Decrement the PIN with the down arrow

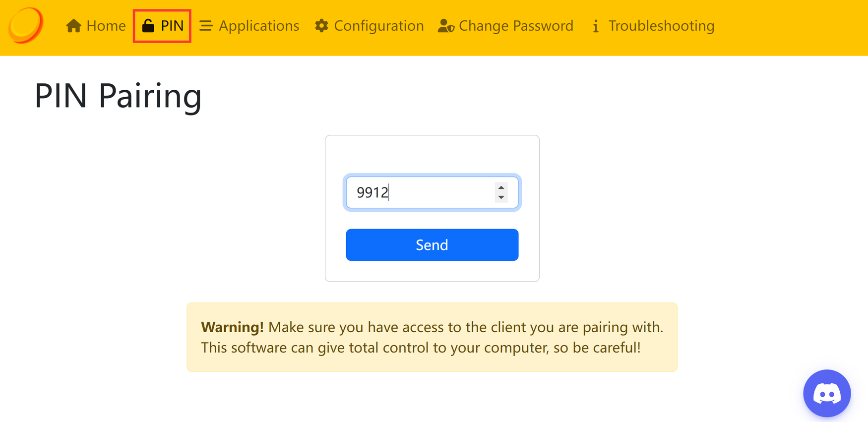point(501,197)
